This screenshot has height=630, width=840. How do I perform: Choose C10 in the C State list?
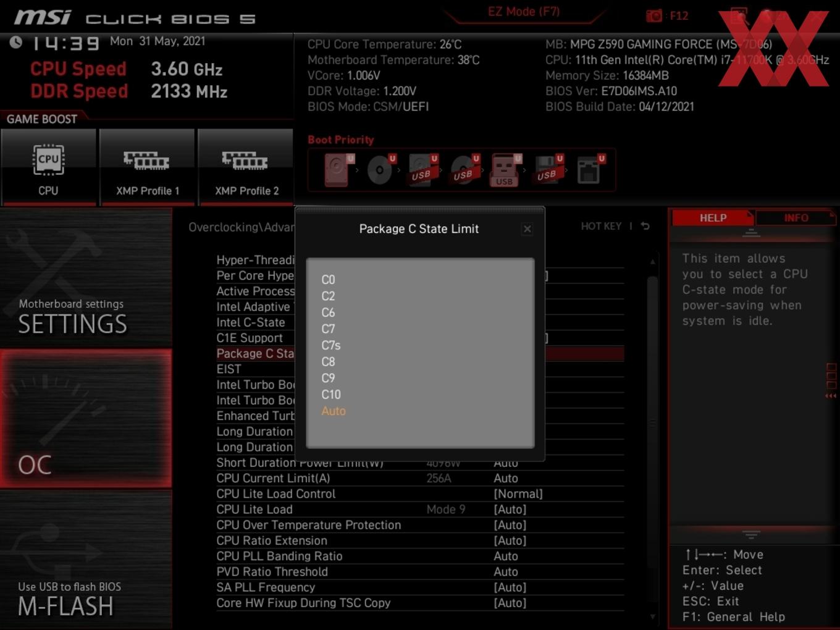[x=331, y=394]
